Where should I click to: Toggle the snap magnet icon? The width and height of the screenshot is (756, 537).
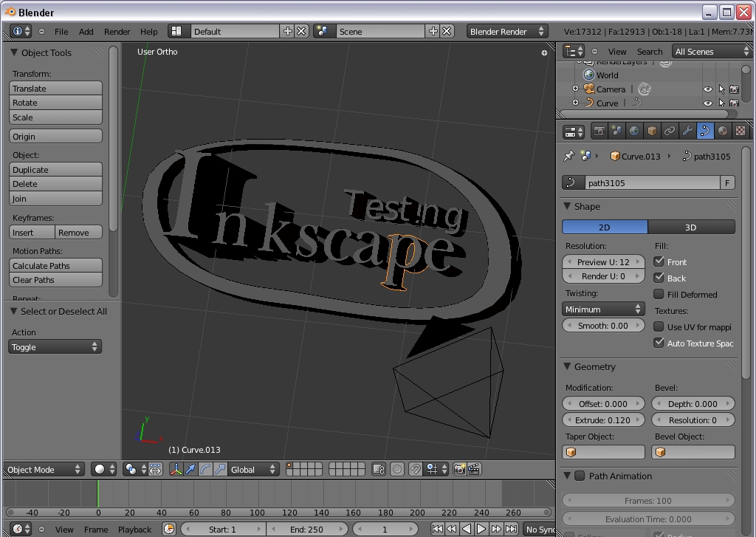pyautogui.click(x=415, y=470)
